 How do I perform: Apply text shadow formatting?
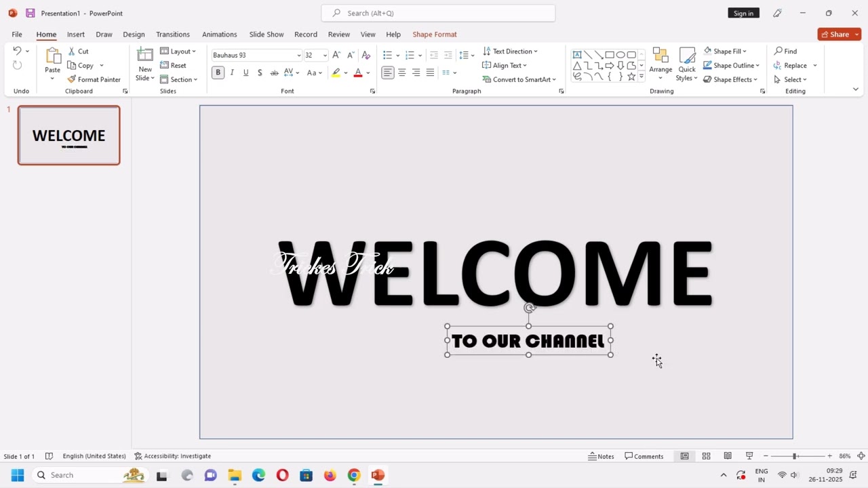(260, 73)
